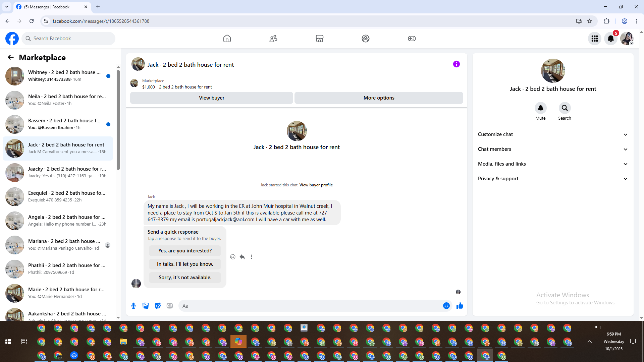The height and width of the screenshot is (362, 644).
Task: Open Task View on the taskbar
Action: (x=24, y=342)
